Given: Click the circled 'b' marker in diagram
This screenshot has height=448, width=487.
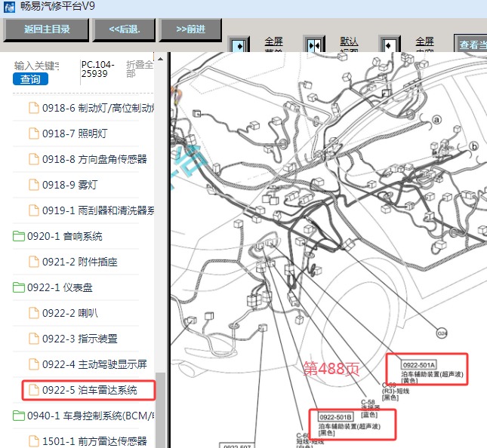Looking at the screenshot, I should (x=474, y=146).
